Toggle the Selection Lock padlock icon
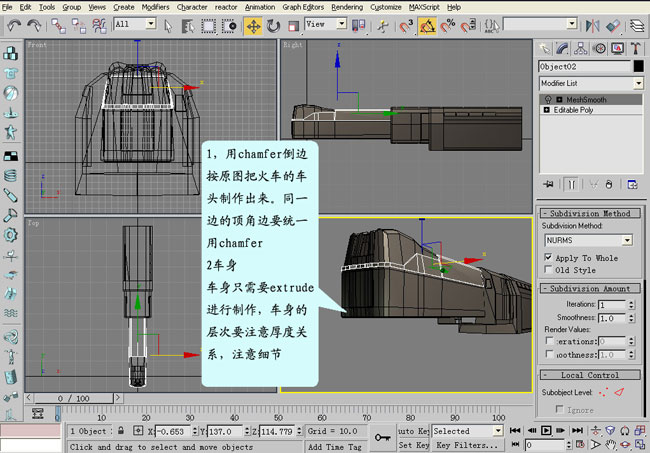This screenshot has height=453, width=650. [121, 431]
